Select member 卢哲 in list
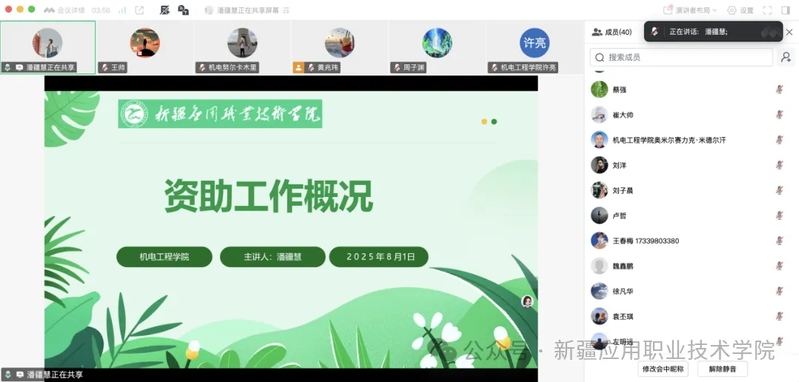 (x=691, y=215)
